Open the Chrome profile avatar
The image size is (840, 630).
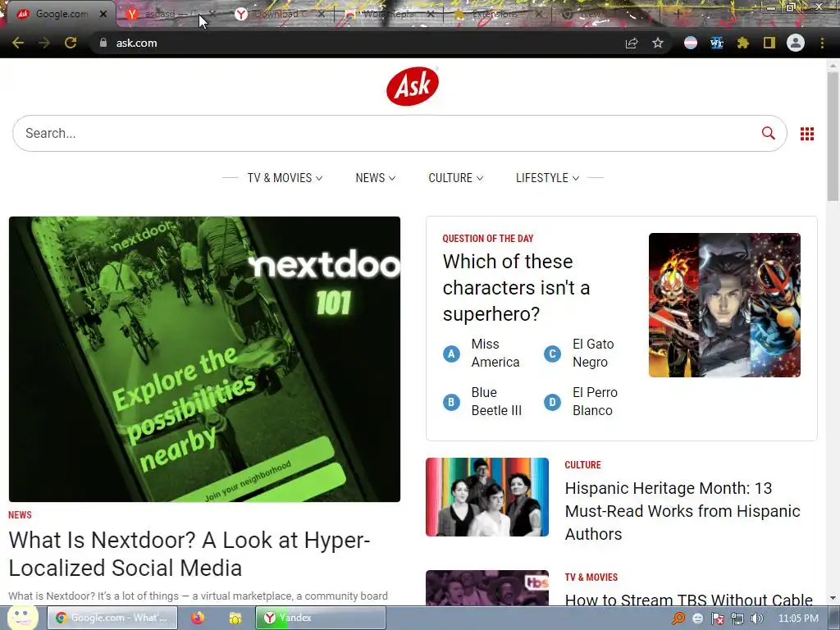point(796,43)
